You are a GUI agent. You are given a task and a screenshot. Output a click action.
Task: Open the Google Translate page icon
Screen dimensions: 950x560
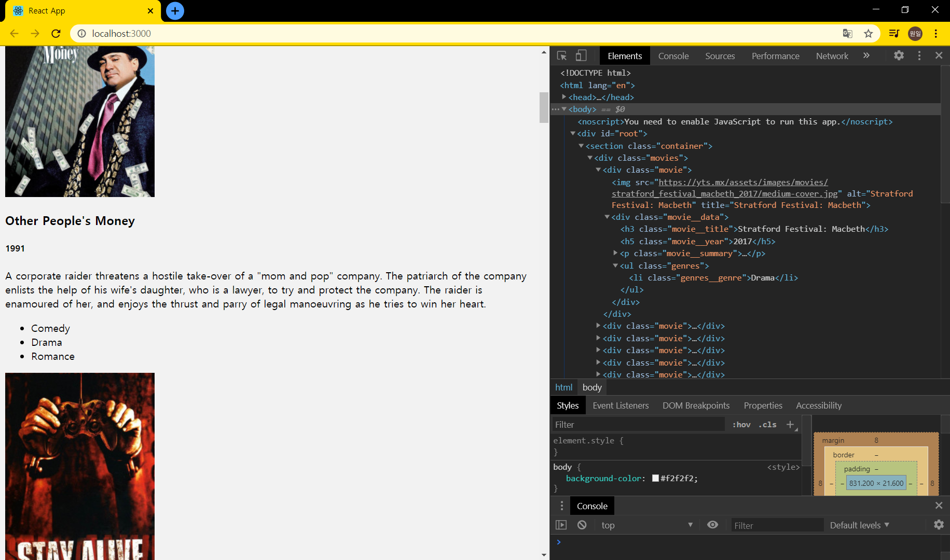point(848,34)
